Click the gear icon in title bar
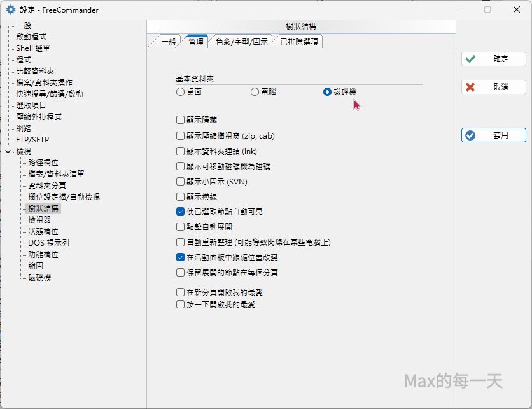532x409 pixels. (11, 10)
